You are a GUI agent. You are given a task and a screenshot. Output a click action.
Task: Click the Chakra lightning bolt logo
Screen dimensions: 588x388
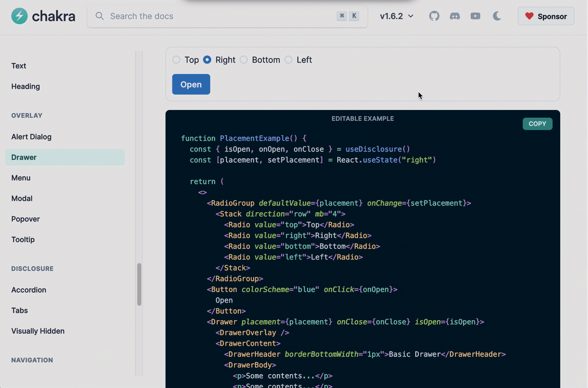(x=19, y=16)
